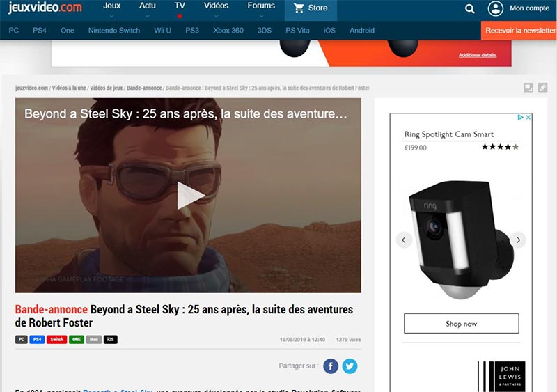Click the PC platform tag below the title
The height and width of the screenshot is (392, 557).
22,339
